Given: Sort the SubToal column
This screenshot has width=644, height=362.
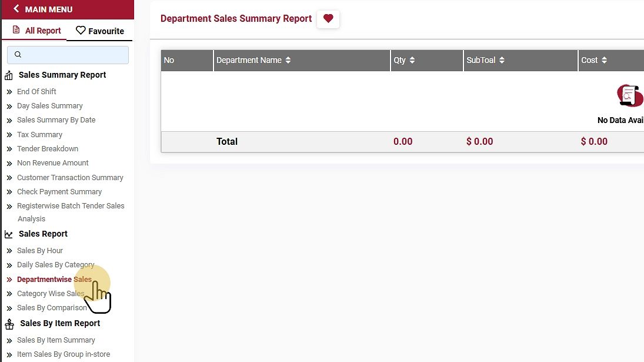Looking at the screenshot, I should coord(502,60).
